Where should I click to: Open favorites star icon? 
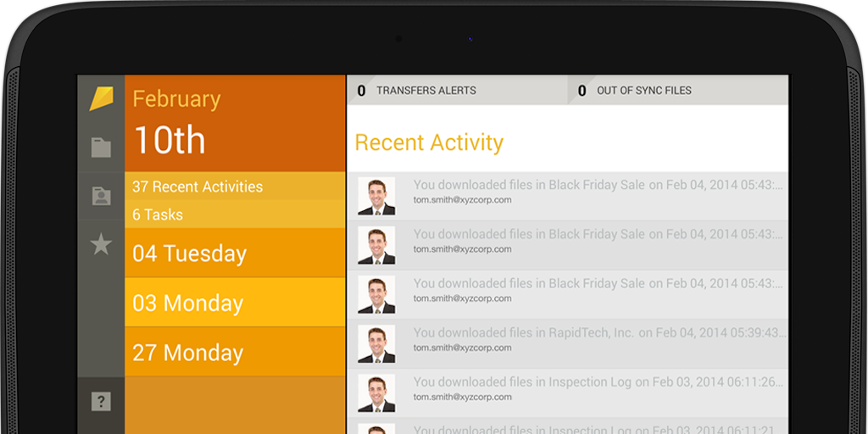101,245
